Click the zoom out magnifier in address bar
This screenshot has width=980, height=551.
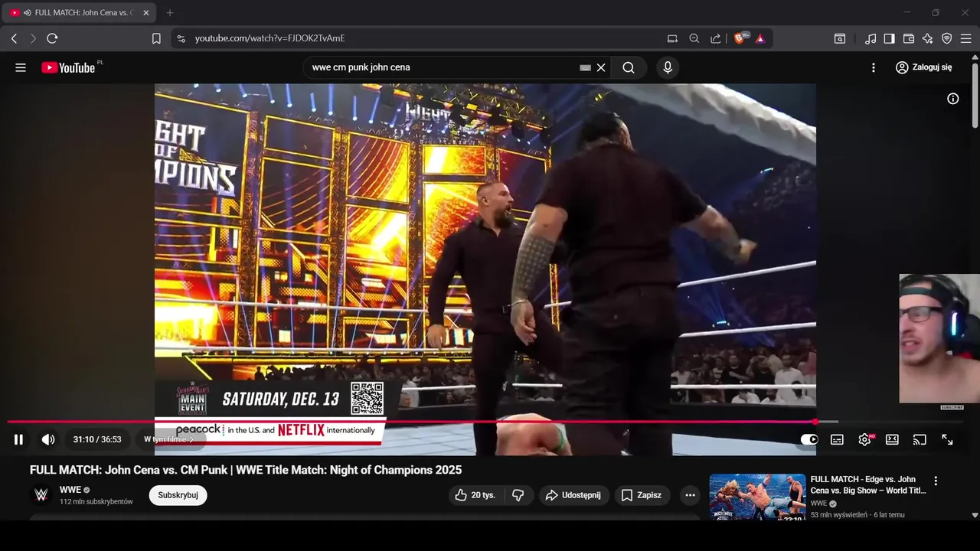click(x=694, y=38)
